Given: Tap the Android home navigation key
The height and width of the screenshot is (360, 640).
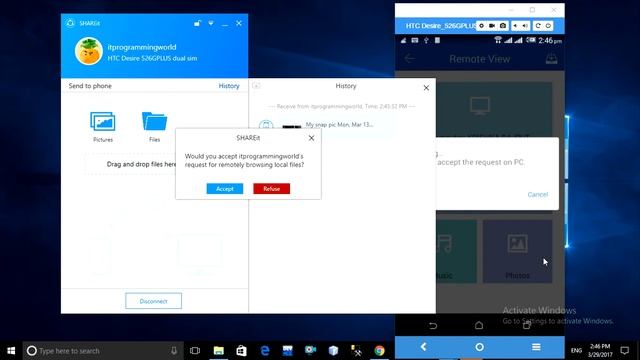Looking at the screenshot, I should 479,325.
